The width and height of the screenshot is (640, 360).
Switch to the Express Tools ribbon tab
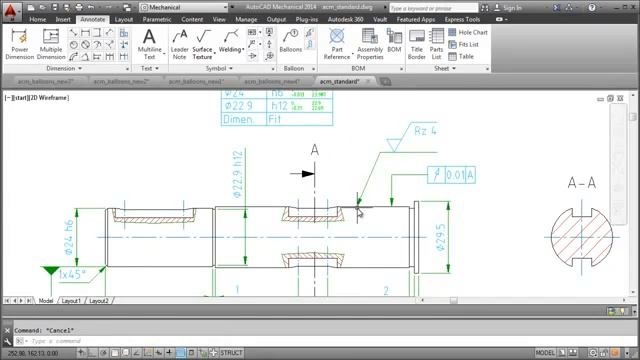tap(462, 19)
